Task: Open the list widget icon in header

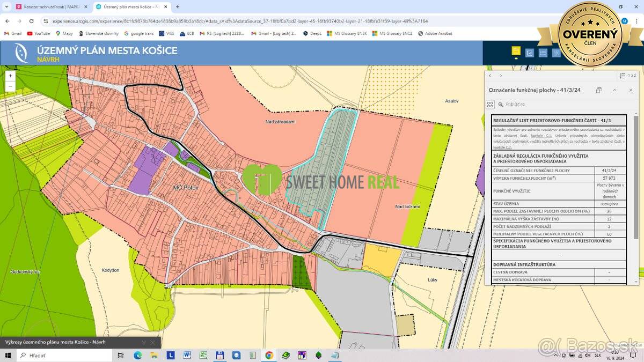Action: pyautogui.click(x=543, y=53)
